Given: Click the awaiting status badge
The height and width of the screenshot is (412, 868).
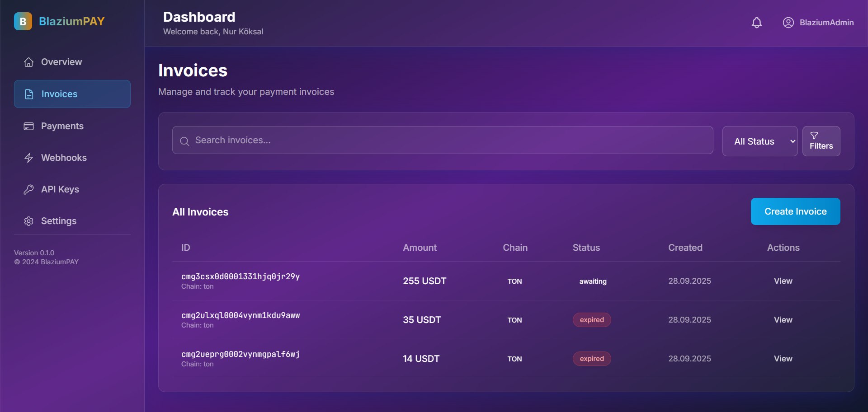Looking at the screenshot, I should pyautogui.click(x=593, y=281).
